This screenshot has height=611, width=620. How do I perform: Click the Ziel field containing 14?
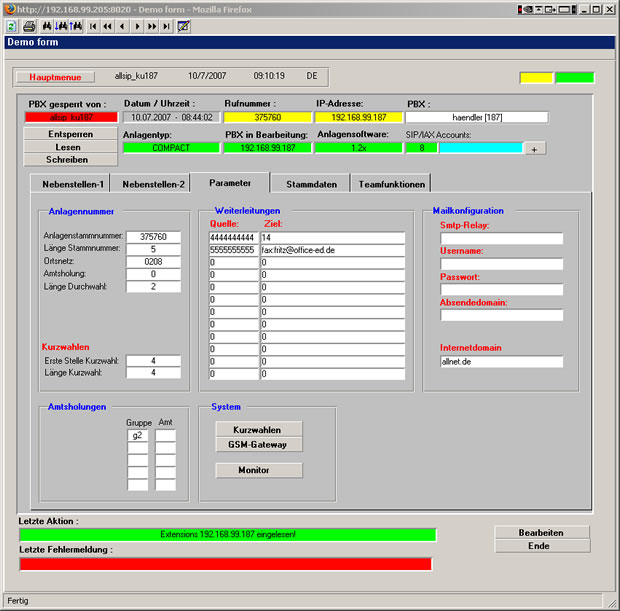[x=333, y=237]
